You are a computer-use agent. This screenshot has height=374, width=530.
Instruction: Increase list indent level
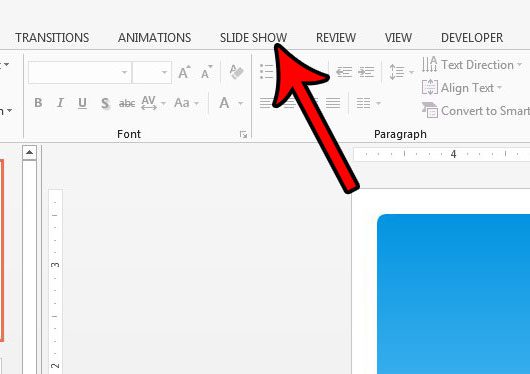click(366, 72)
